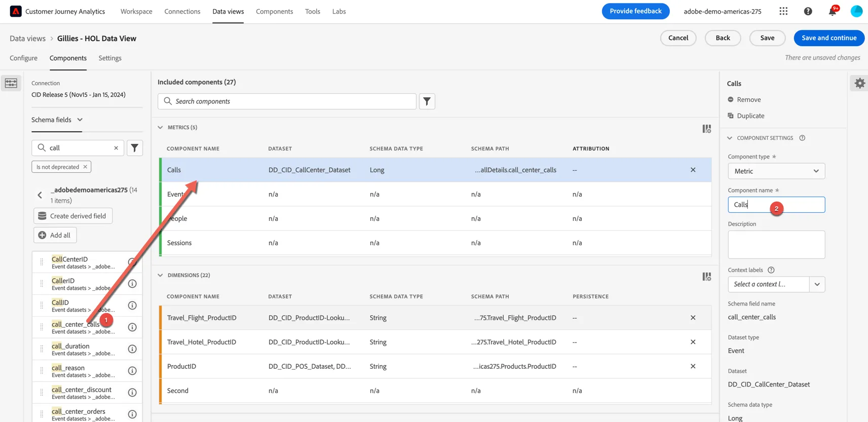Open the schema fields filter icon
The image size is (868, 422).
tap(134, 148)
